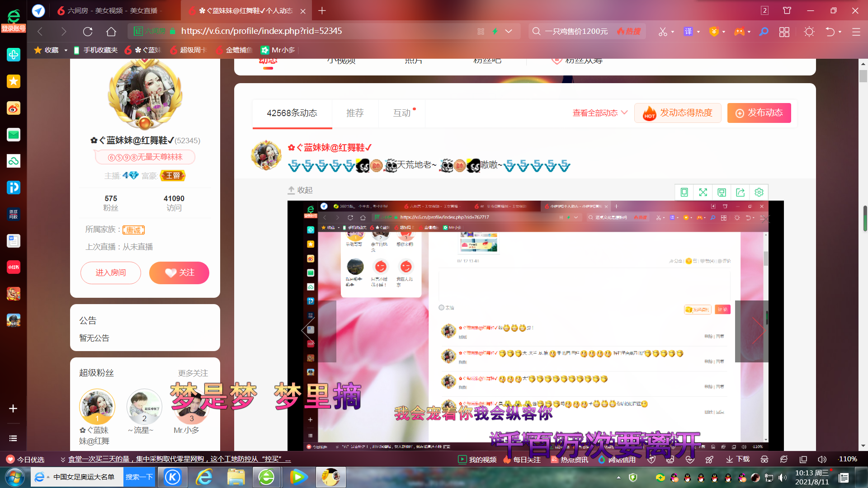Open the green mail icon in sidebar
The width and height of the screenshot is (868, 488).
tap(14, 135)
